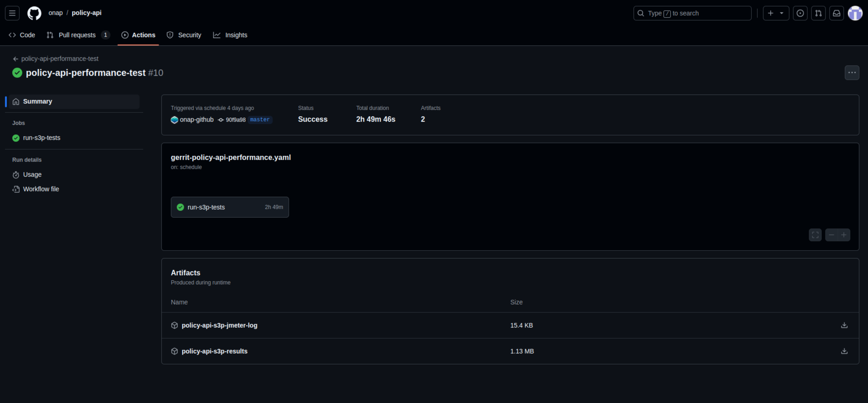
Task: Open the three-dot run options menu
Action: pyautogui.click(x=852, y=72)
